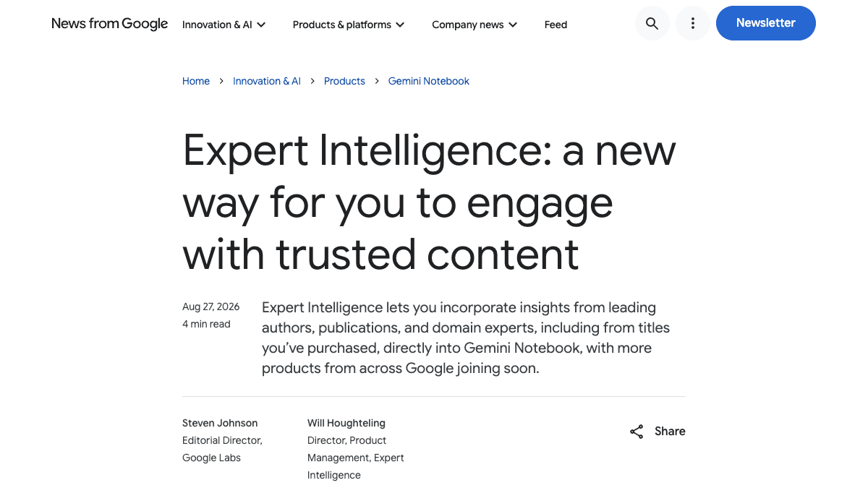
Task: Open the Gemini Notebook breadcrumb link
Action: click(x=429, y=81)
